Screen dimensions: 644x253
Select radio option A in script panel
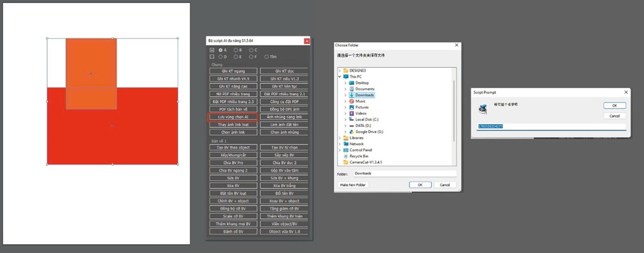click(x=221, y=50)
